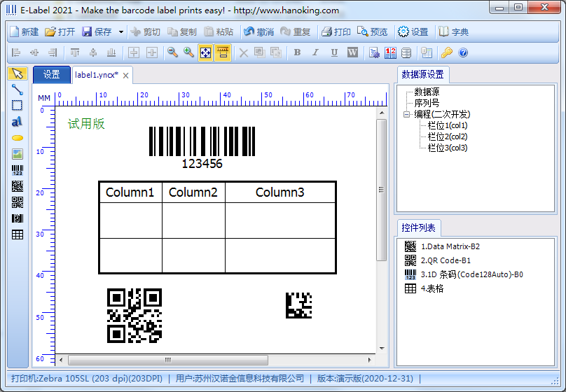
Task: Select the pointer arrow tool
Action: (18, 73)
